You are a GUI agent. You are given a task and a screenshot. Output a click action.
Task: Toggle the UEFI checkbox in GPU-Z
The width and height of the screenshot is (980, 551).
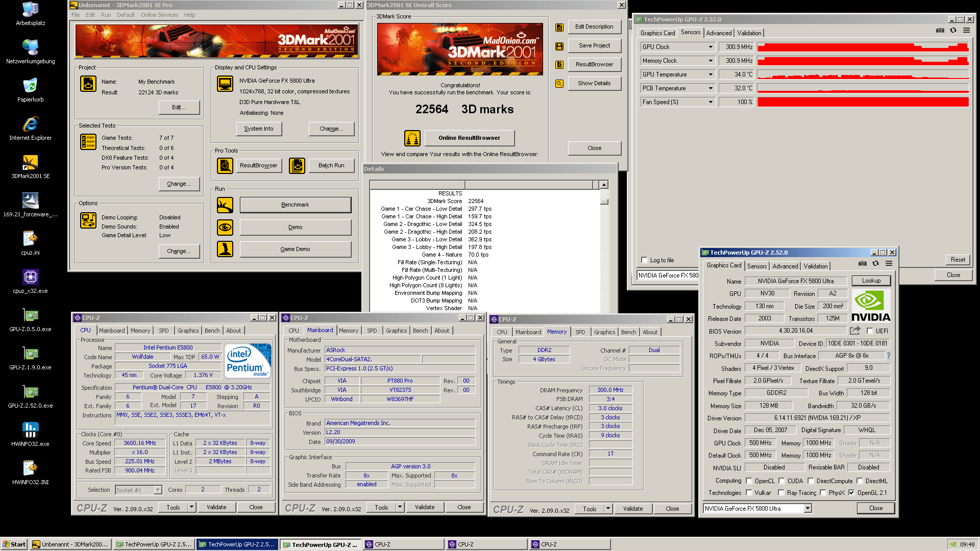(870, 331)
